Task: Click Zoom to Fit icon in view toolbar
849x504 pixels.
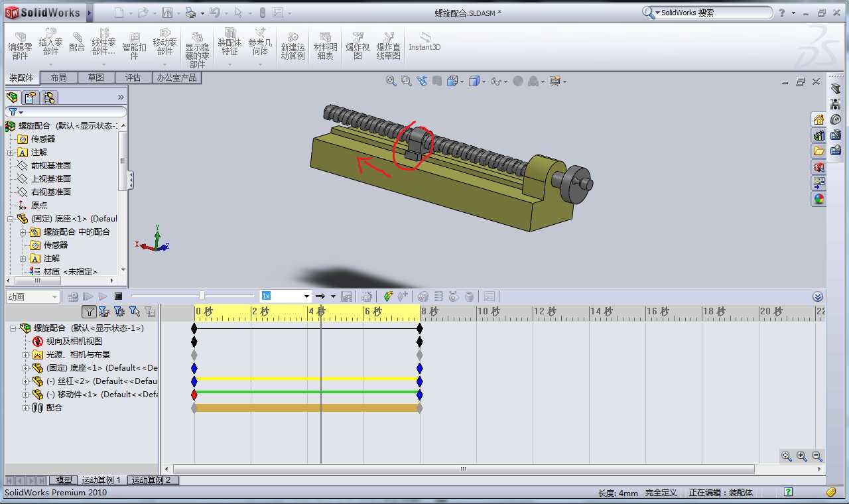Action: click(x=391, y=81)
